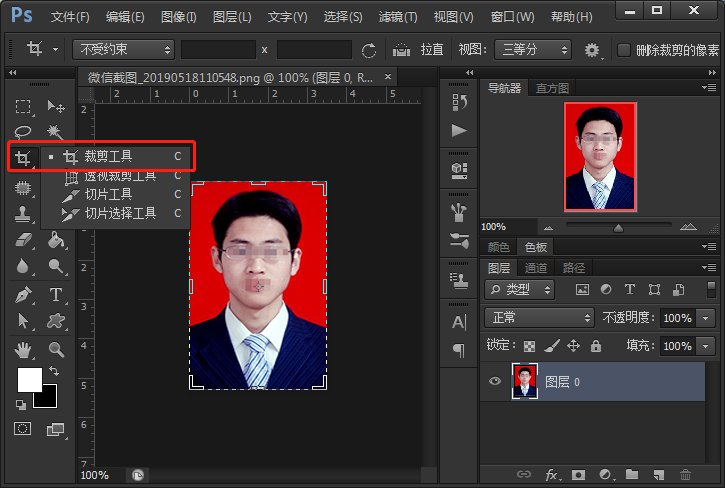Screen dimensions: 725x488
Task: Select the Dodge tool
Action: click(x=56, y=266)
